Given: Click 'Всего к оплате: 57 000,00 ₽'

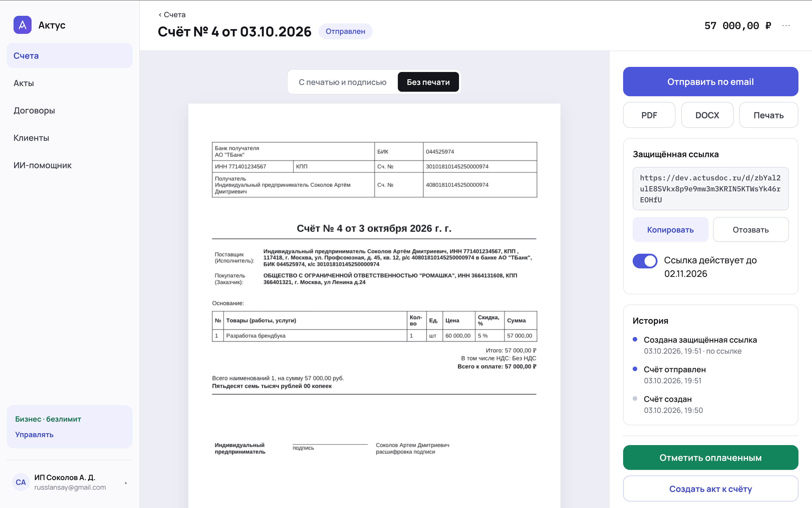Looking at the screenshot, I should [497, 367].
